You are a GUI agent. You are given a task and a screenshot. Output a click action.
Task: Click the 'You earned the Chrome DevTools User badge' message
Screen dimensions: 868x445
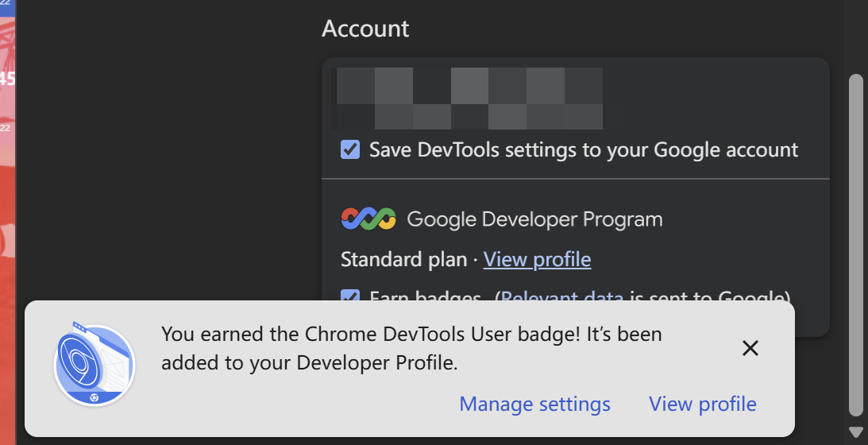(411, 348)
